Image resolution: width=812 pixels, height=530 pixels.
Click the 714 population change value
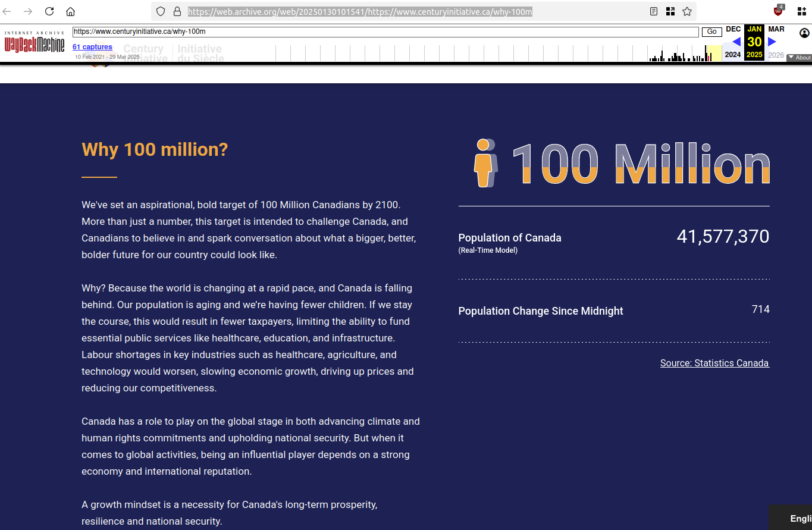(761, 309)
